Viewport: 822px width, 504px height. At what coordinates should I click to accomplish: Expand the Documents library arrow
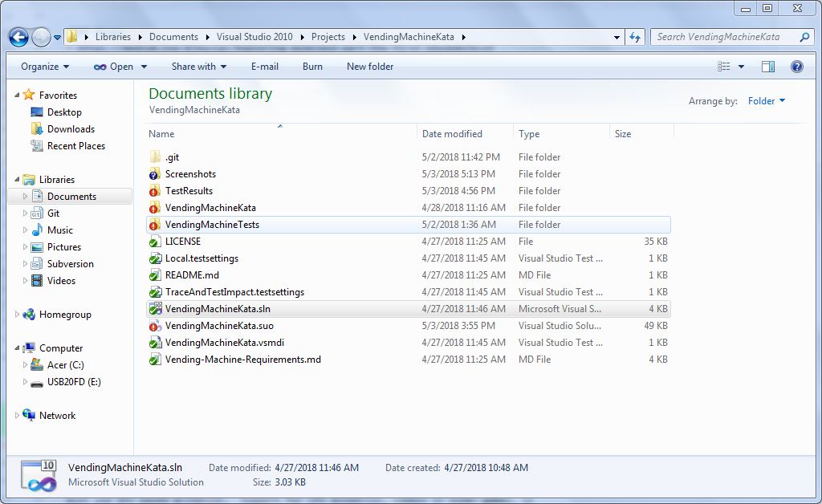[x=25, y=196]
